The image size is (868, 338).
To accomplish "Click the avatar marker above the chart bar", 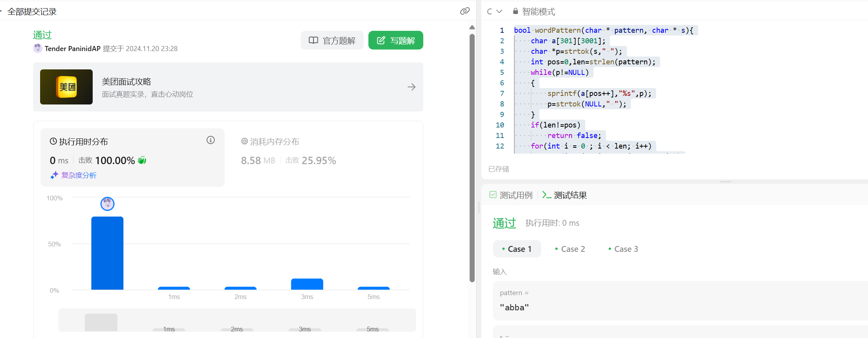I will coord(107,204).
